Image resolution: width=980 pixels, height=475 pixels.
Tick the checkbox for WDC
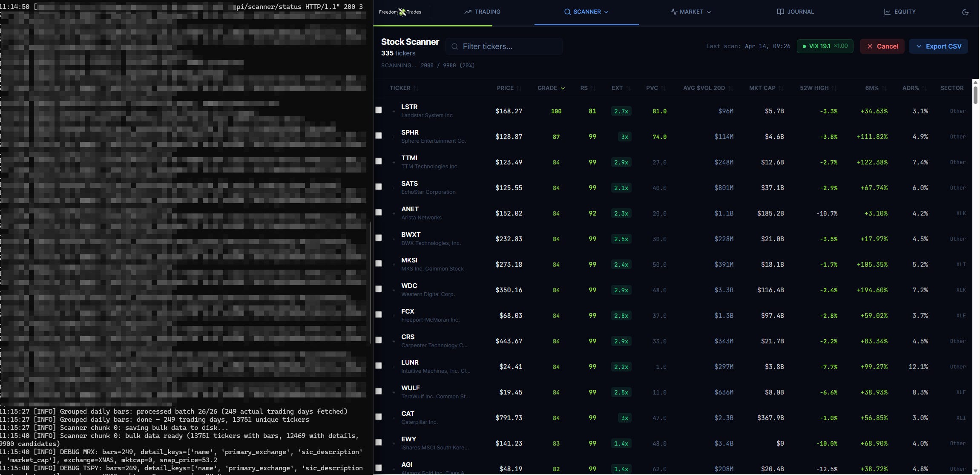379,289
